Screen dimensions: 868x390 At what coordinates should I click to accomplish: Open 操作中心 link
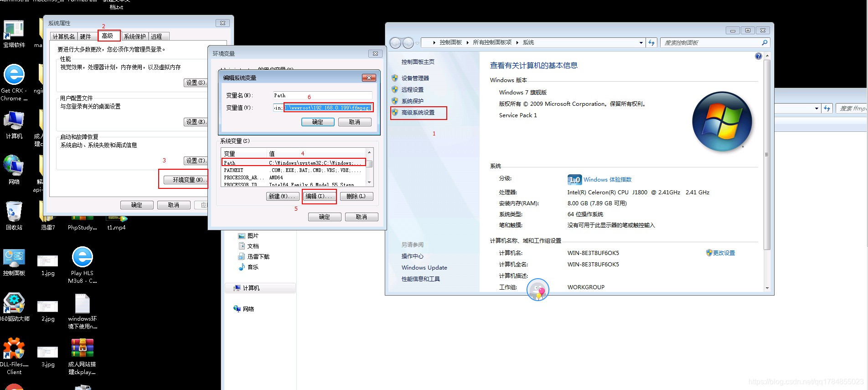pos(412,256)
